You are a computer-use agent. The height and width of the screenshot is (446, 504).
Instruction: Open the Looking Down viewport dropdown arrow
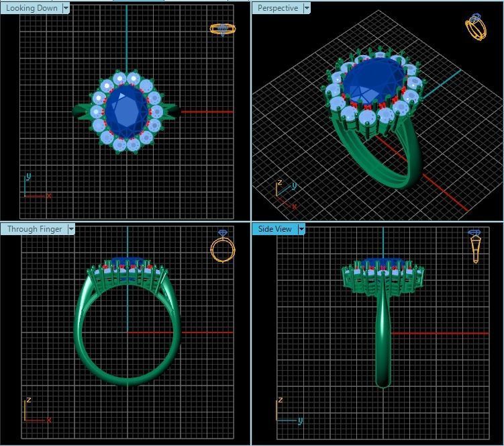coord(66,8)
